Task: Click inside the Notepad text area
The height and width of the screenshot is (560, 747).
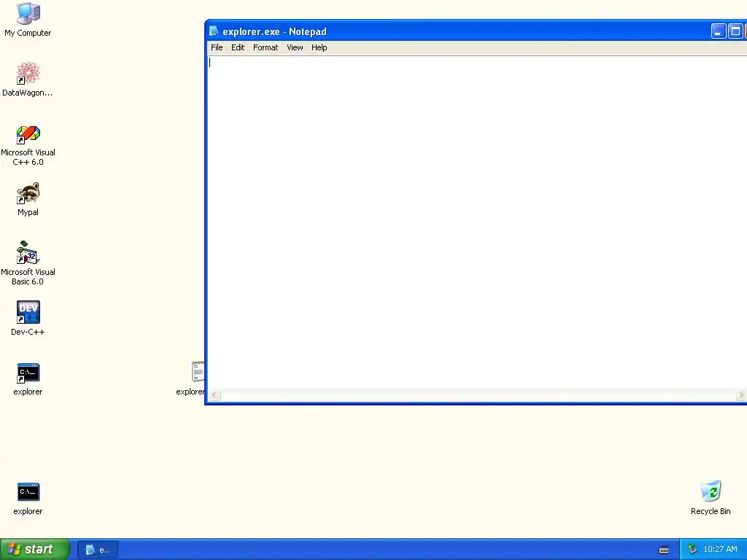Action: (x=477, y=222)
